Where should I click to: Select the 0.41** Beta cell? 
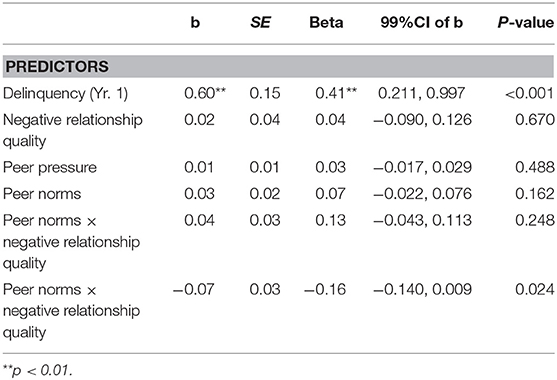click(336, 93)
